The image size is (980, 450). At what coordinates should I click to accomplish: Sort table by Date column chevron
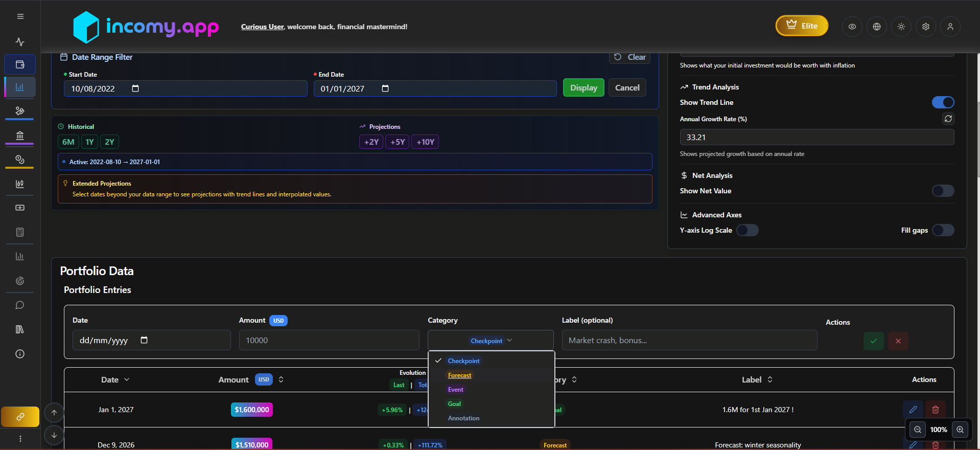coord(127,379)
